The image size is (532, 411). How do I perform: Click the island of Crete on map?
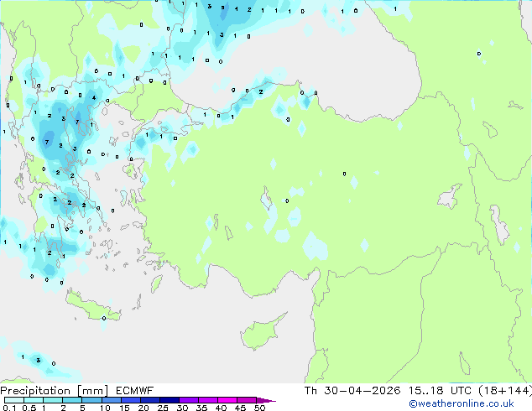[91, 307]
